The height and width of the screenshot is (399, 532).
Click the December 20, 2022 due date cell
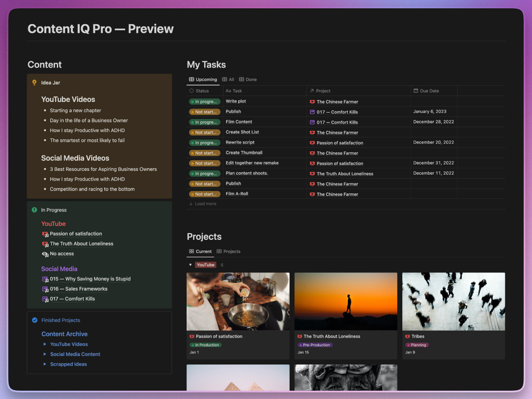[x=434, y=142]
